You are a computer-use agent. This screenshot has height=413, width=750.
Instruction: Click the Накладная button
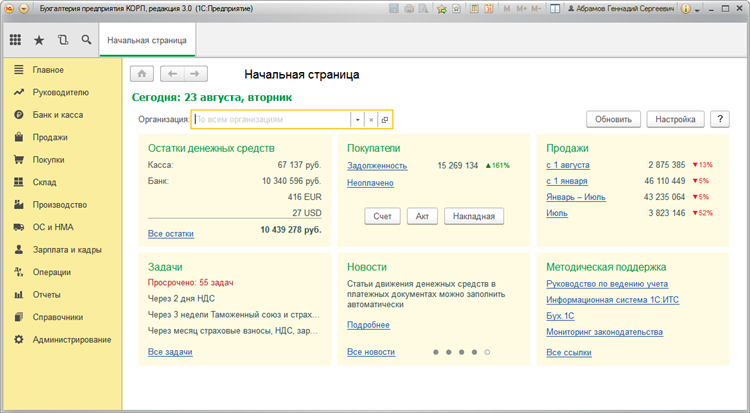pyautogui.click(x=474, y=216)
